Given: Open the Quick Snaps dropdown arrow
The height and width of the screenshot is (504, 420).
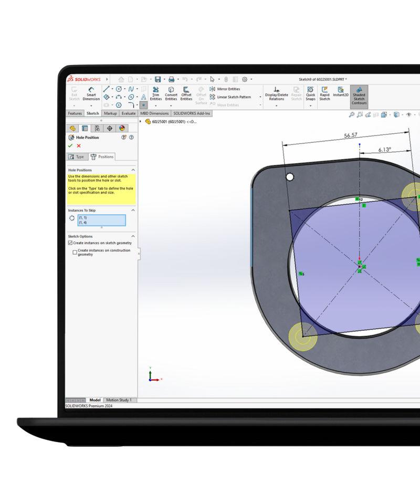Looking at the screenshot, I should click(310, 106).
